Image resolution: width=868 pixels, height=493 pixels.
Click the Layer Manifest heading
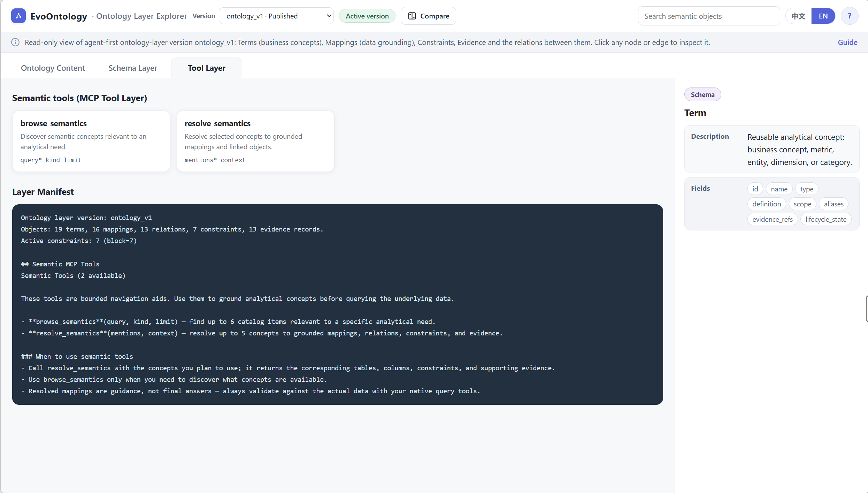tap(43, 192)
